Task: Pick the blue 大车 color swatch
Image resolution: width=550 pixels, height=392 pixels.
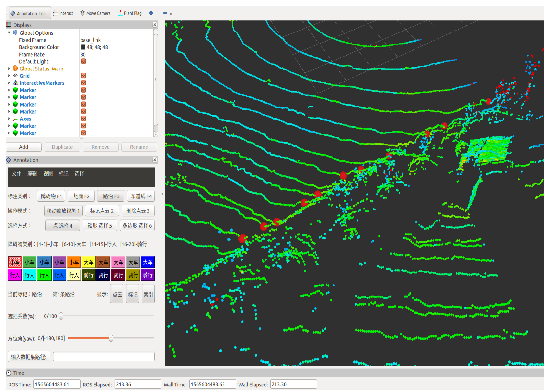Action: click(148, 262)
